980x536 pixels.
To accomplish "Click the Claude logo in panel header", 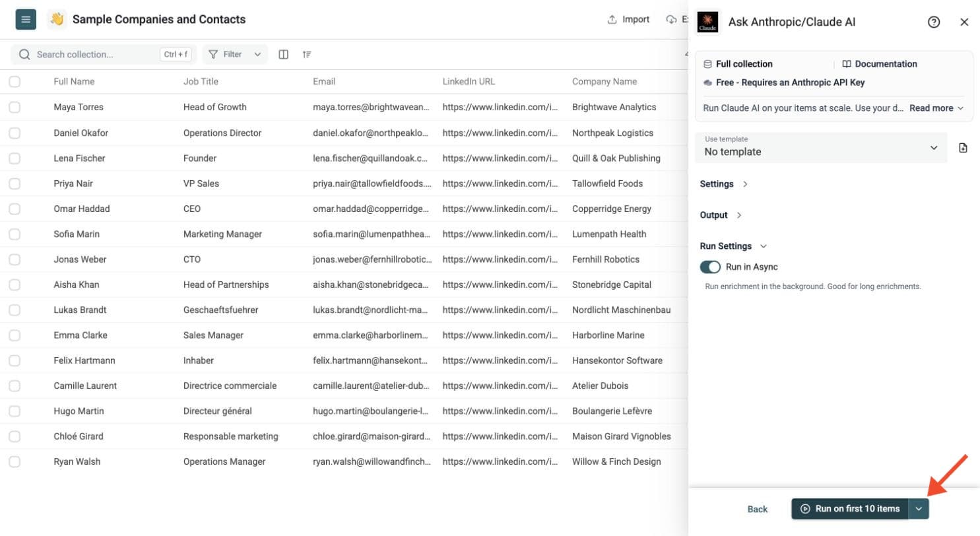I will 707,22.
